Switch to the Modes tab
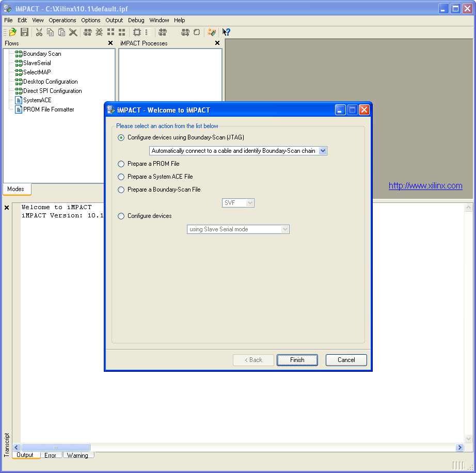This screenshot has width=476, height=473. click(x=16, y=189)
